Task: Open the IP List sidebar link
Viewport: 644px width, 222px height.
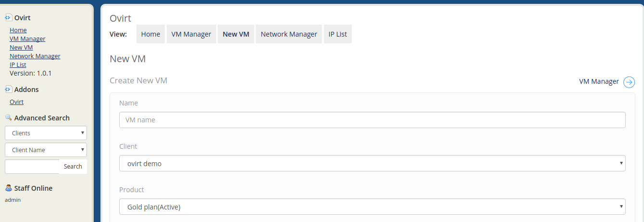Action: tap(18, 65)
